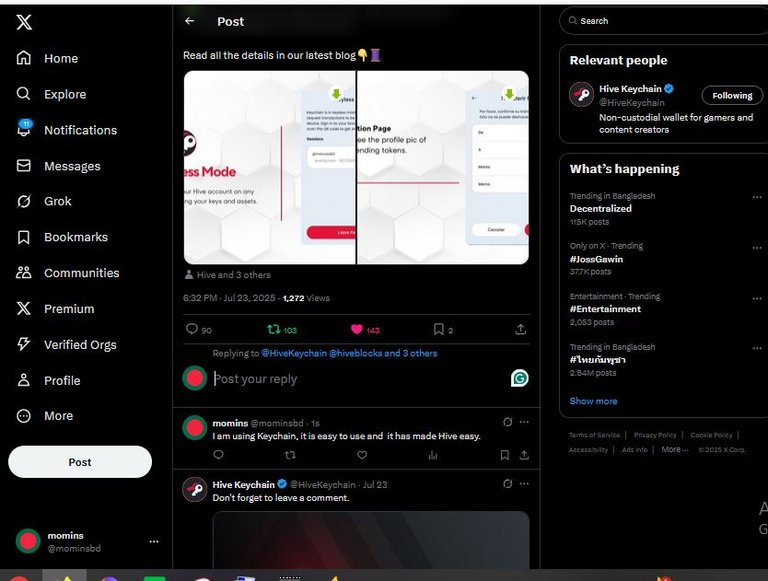
Task: Open momins avatar on the comment
Action: point(194,428)
